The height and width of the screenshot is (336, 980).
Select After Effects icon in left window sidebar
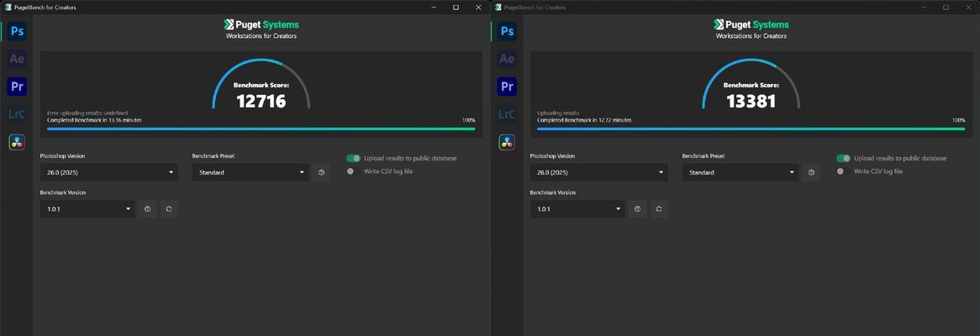pos(17,59)
